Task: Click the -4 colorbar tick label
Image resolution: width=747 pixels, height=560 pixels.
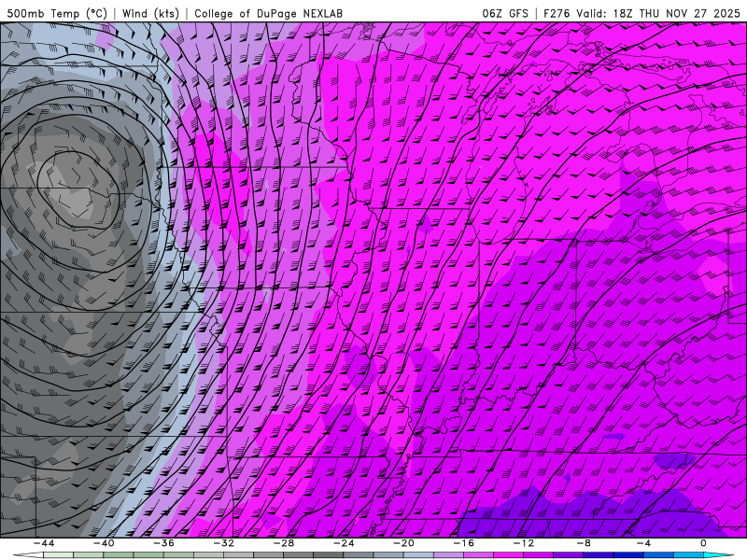Action: point(644,543)
